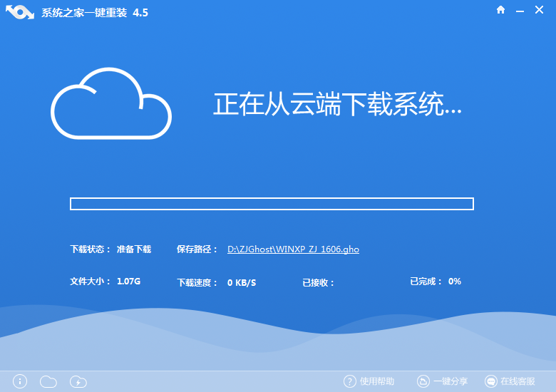Click the download progress bar
556x392 pixels.
click(x=272, y=204)
